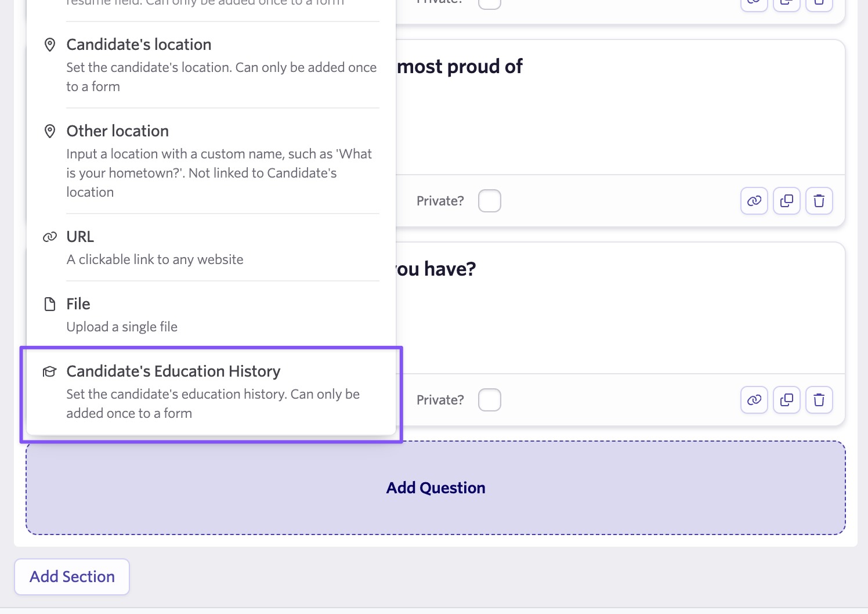Click the pin icon beside Candidate's location
The image size is (868, 614).
50,45
